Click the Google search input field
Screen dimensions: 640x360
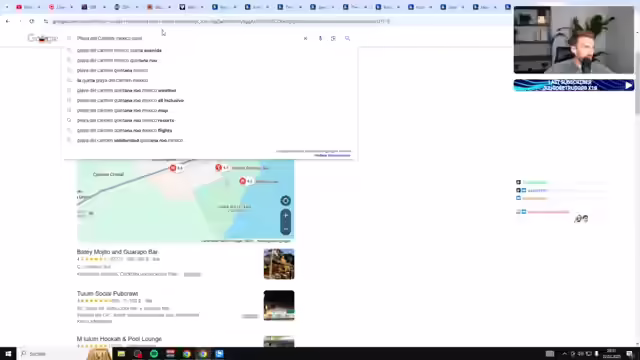pyautogui.click(x=188, y=38)
